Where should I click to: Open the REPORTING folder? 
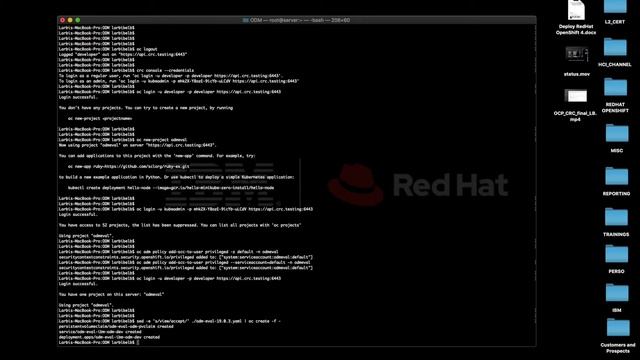click(x=616, y=176)
